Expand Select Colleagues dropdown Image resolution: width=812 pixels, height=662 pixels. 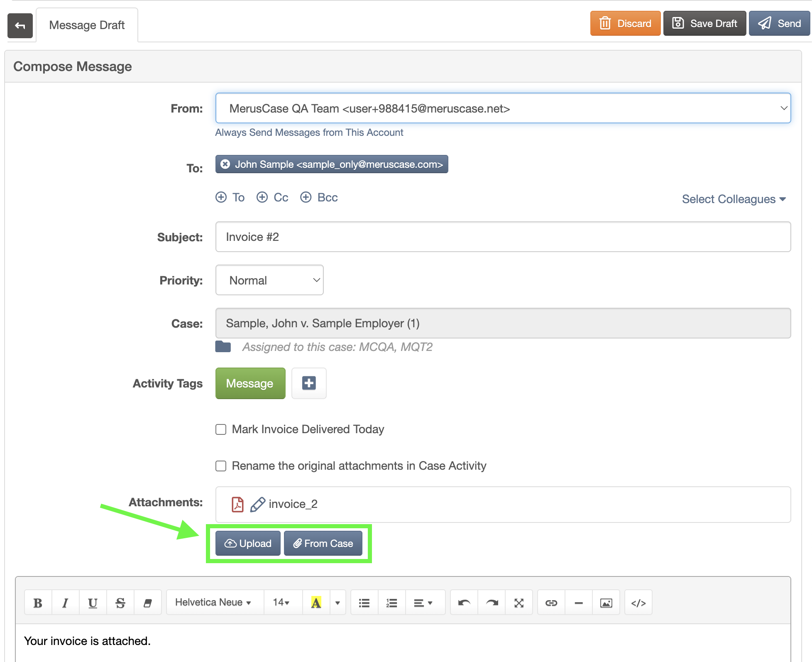(734, 199)
